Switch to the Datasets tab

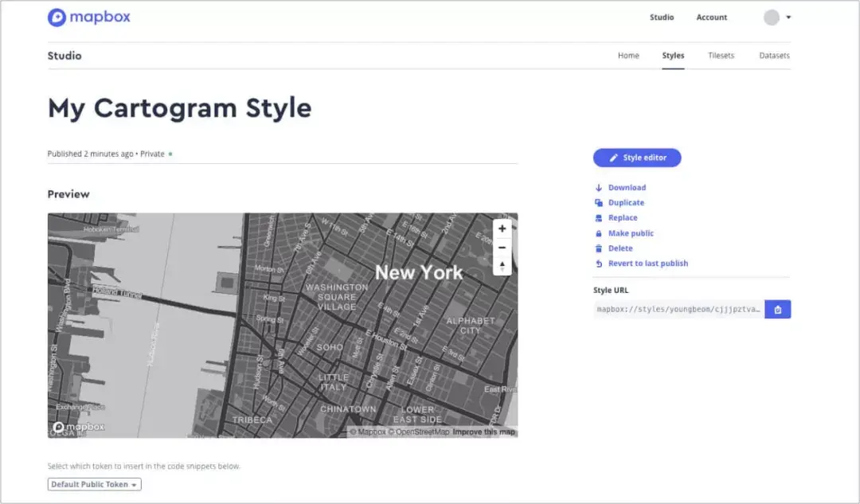(773, 55)
